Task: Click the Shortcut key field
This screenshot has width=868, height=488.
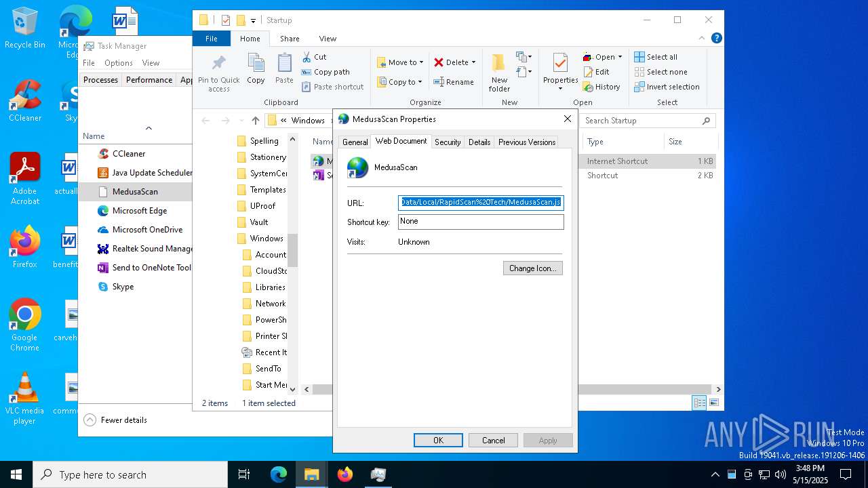Action: [481, 222]
